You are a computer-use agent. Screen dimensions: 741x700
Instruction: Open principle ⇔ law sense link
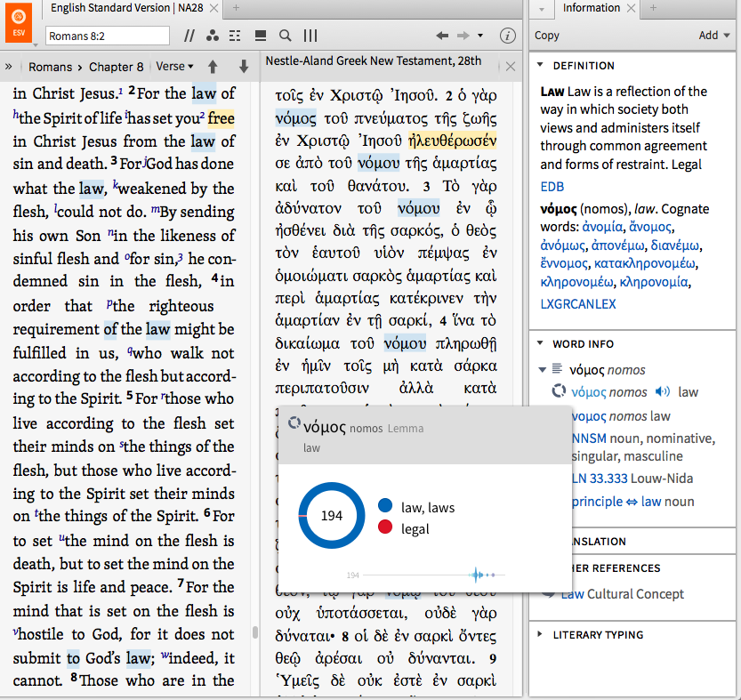coord(616,502)
